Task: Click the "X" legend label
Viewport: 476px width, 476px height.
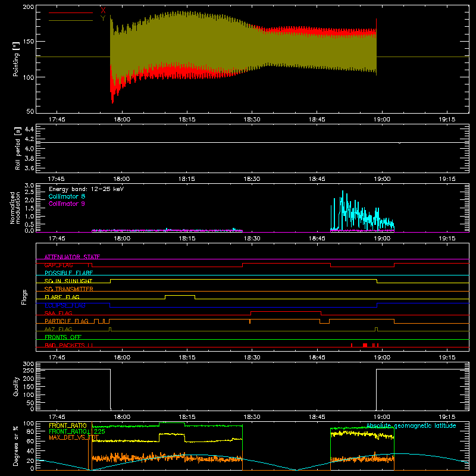Action: [x=103, y=11]
